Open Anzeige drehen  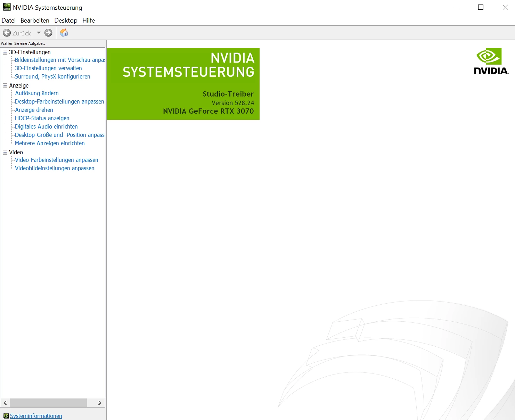pos(34,110)
